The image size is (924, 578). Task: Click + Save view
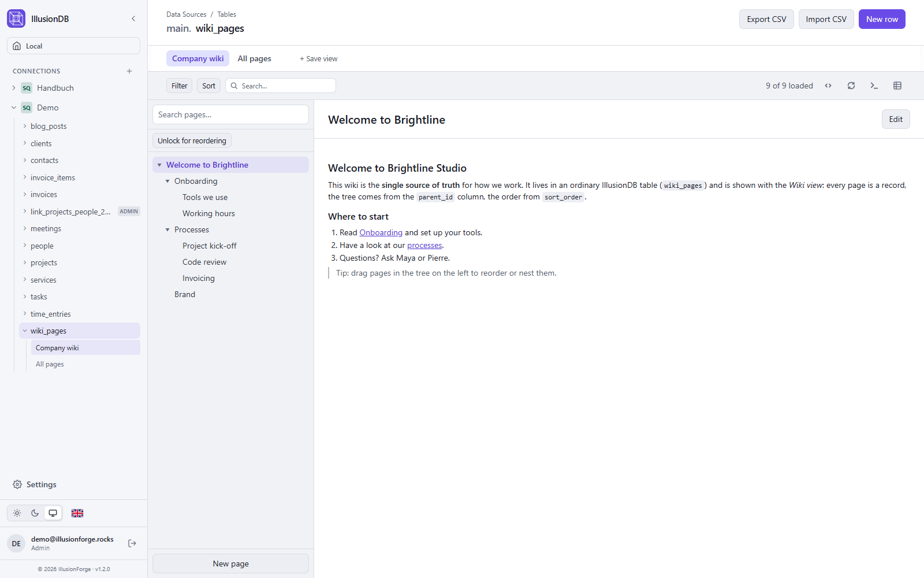pos(319,58)
